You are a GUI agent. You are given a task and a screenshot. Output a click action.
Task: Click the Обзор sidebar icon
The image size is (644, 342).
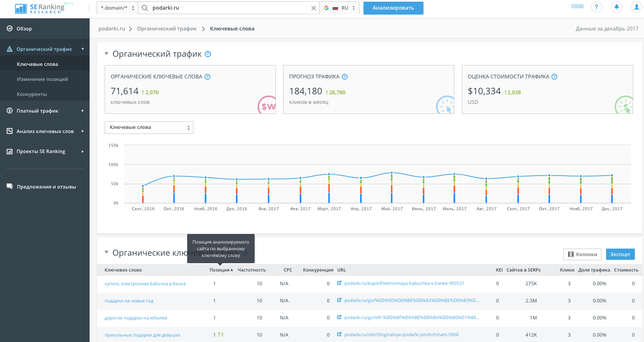(x=10, y=28)
